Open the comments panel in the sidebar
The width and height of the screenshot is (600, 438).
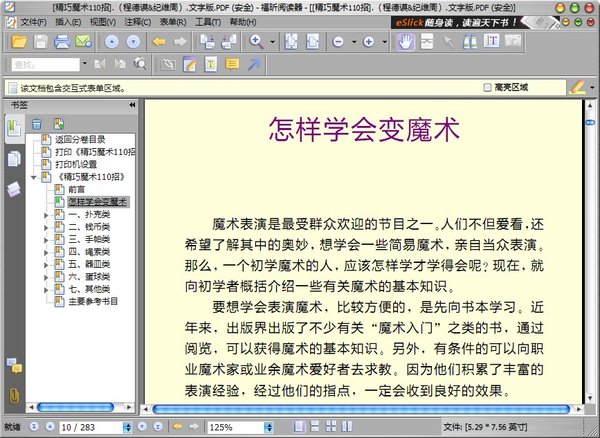(x=14, y=365)
